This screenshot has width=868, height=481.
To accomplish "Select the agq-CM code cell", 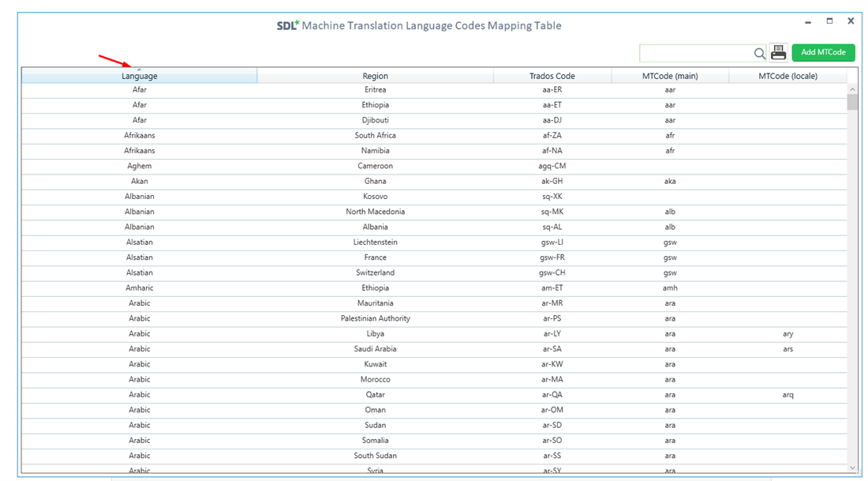I will 552,166.
